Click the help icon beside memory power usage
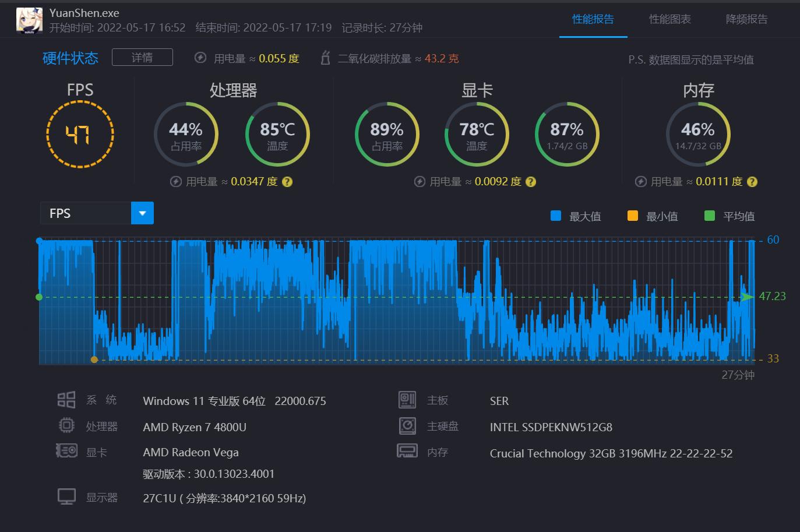Screen dimensions: 800x532 click(752, 182)
